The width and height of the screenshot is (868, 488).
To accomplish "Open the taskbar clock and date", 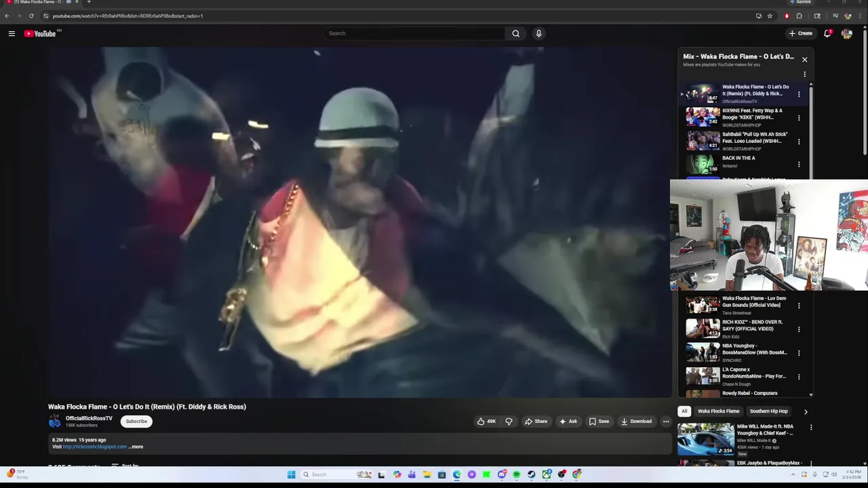I will coord(853,474).
